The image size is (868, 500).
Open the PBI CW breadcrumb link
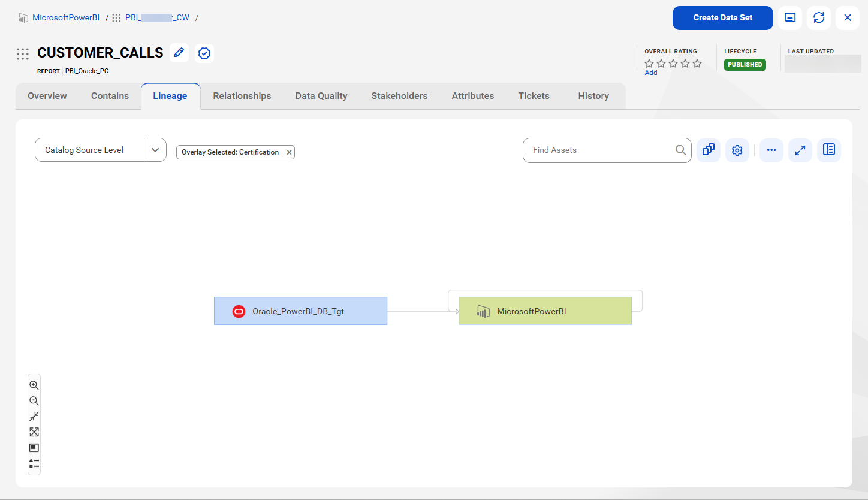click(x=157, y=17)
